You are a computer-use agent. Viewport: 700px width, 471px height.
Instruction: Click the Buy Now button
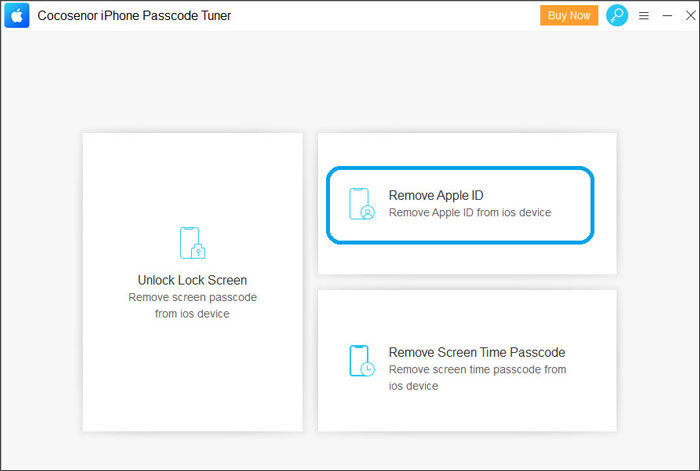(569, 16)
